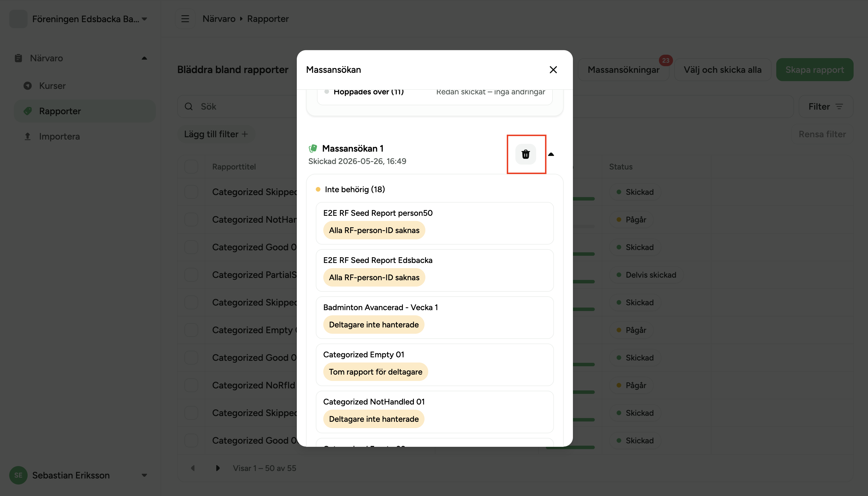Click the Status column header

point(620,167)
